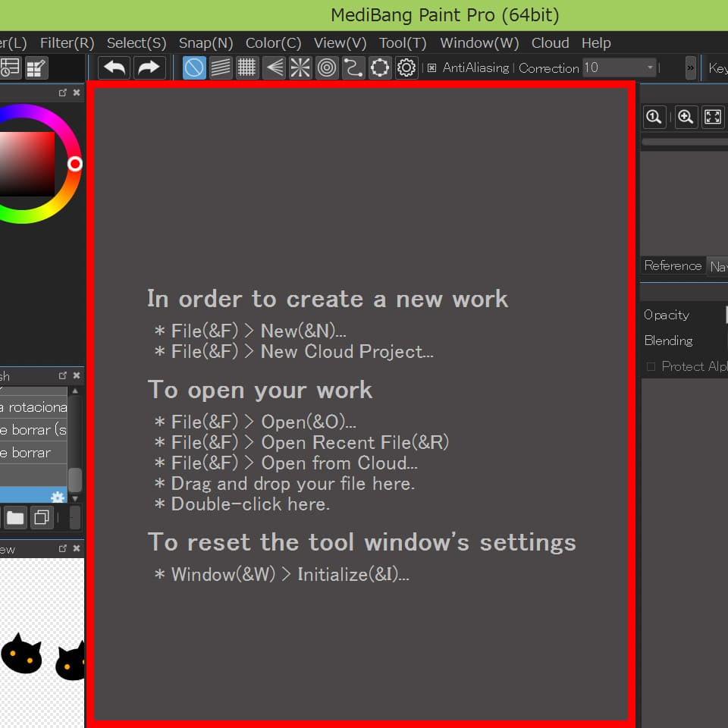Image resolution: width=728 pixels, height=728 pixels.
Task: Toggle the AntiAliasing checkbox
Action: (431, 68)
